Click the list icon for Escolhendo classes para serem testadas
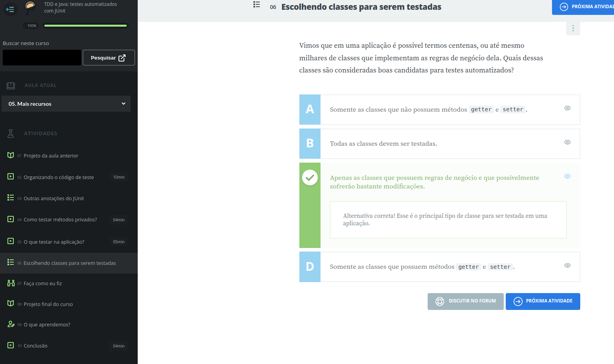614x364 pixels. click(11, 263)
